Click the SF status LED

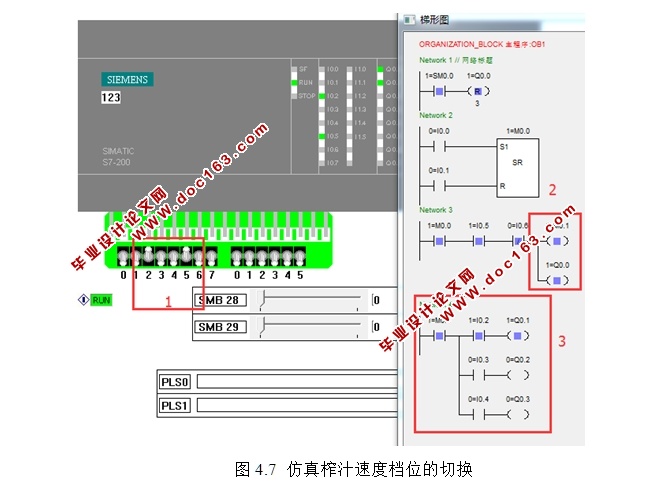(x=294, y=70)
